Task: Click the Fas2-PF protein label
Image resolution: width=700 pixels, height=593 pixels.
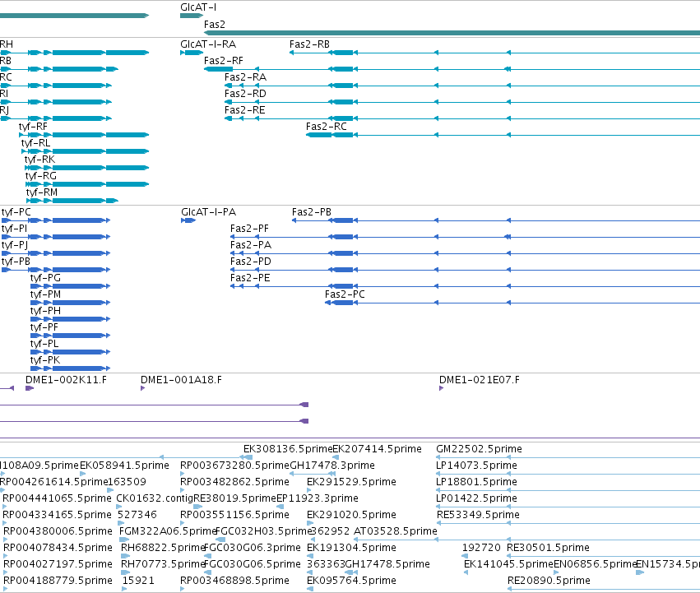Action: pyautogui.click(x=249, y=229)
